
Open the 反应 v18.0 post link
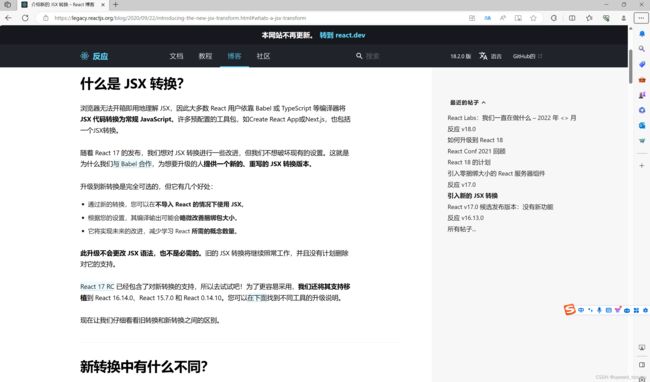click(461, 129)
